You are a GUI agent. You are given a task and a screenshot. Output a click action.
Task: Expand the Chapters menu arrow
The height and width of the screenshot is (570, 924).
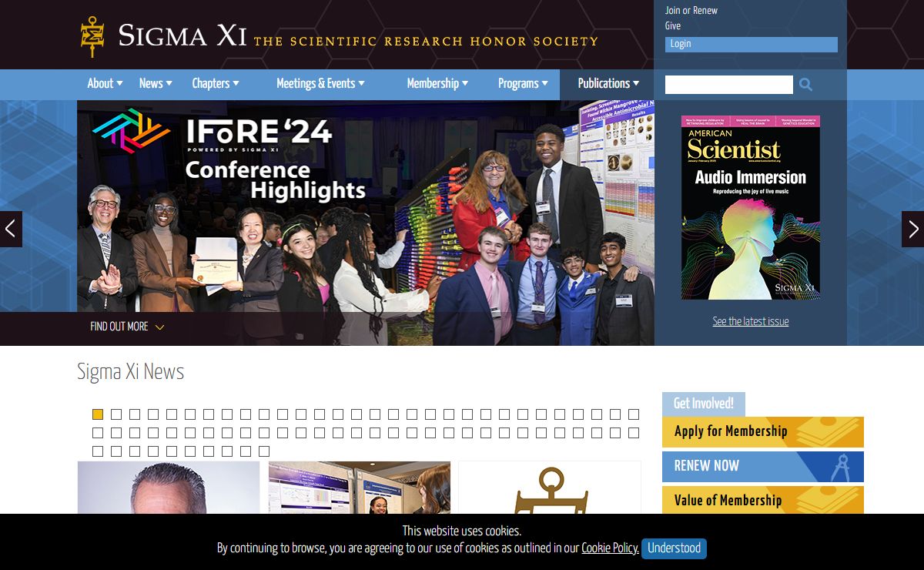tap(236, 83)
